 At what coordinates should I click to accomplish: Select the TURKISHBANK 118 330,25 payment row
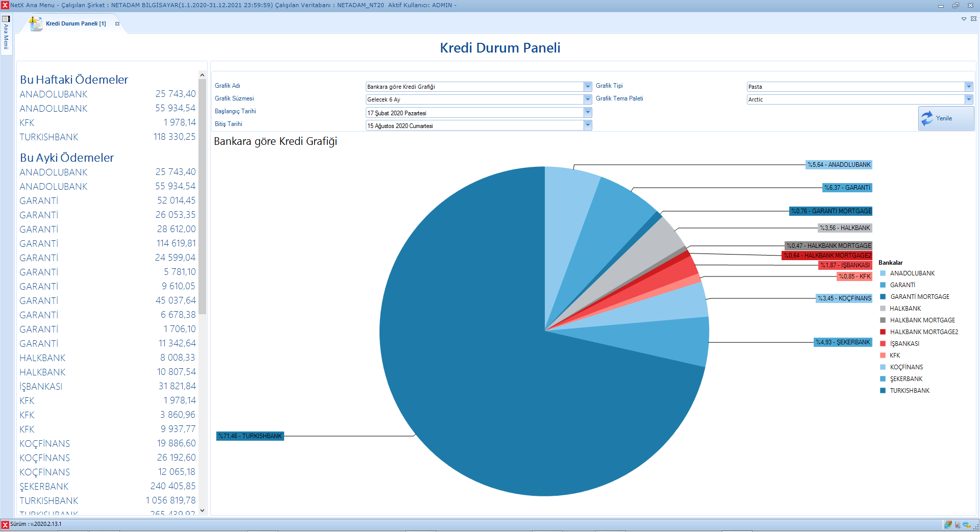[x=108, y=137]
